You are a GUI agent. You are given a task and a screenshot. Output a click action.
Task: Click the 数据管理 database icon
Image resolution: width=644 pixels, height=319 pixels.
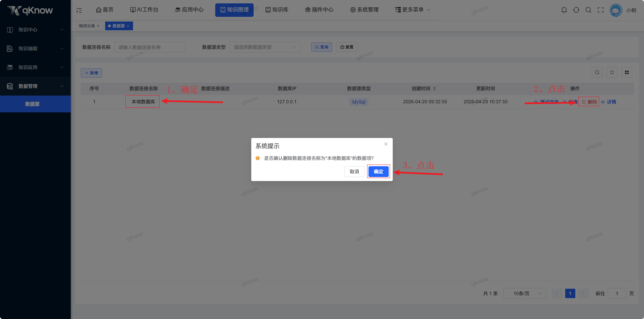tap(10, 86)
